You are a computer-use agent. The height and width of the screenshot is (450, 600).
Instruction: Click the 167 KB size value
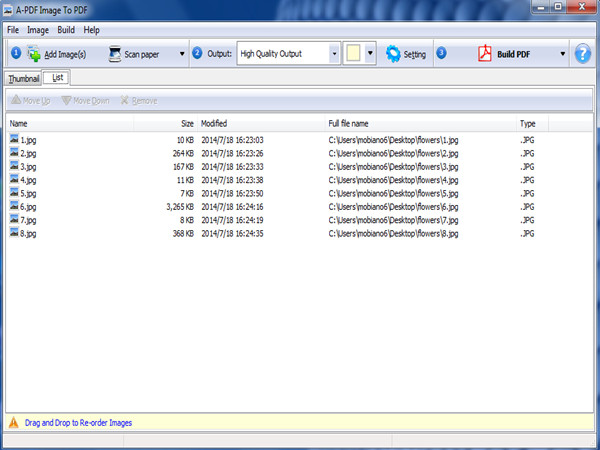click(183, 167)
